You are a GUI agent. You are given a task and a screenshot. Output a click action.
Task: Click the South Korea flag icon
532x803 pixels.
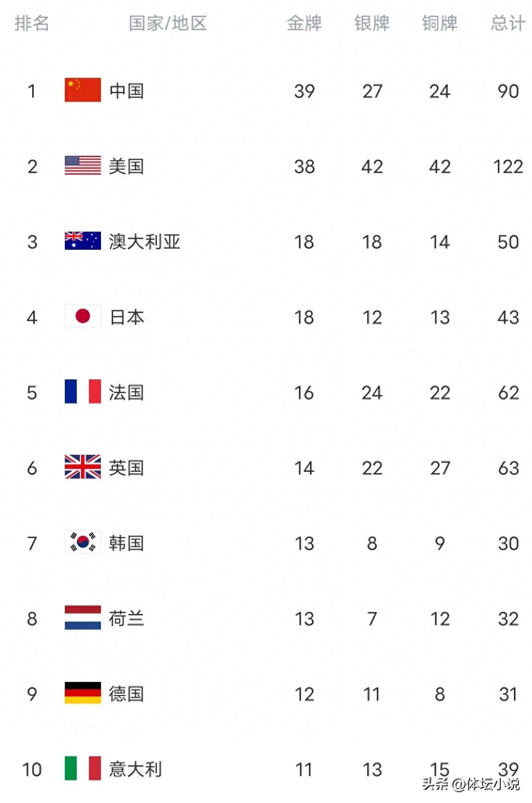pos(83,542)
